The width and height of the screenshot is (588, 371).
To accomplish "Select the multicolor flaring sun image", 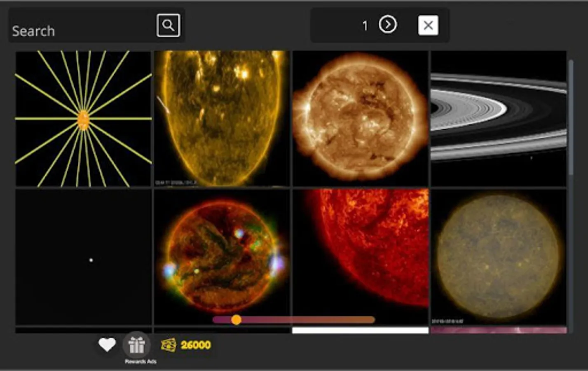I will [222, 257].
